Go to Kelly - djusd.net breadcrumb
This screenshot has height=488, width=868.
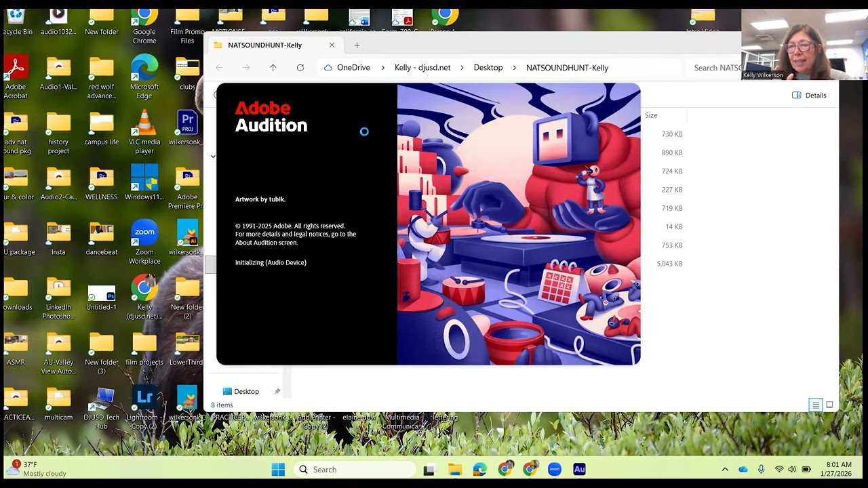(x=422, y=68)
